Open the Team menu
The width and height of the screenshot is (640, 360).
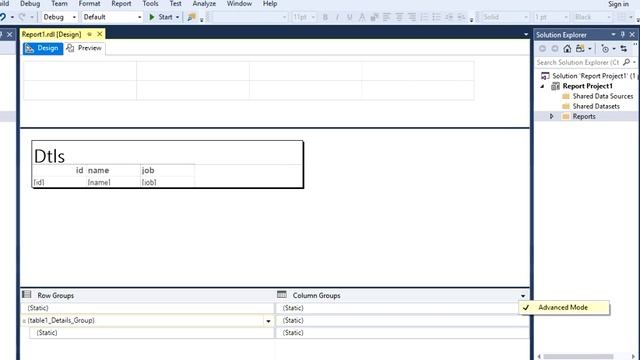59,4
